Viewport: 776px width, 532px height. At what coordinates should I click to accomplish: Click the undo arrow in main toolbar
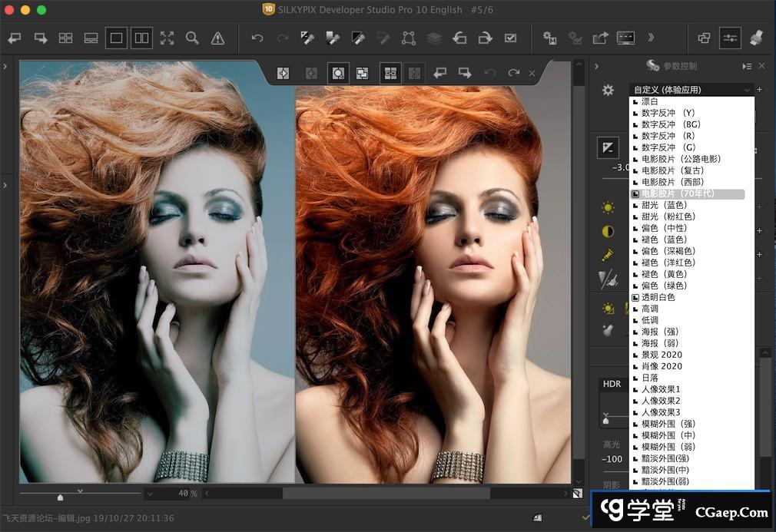click(257, 38)
